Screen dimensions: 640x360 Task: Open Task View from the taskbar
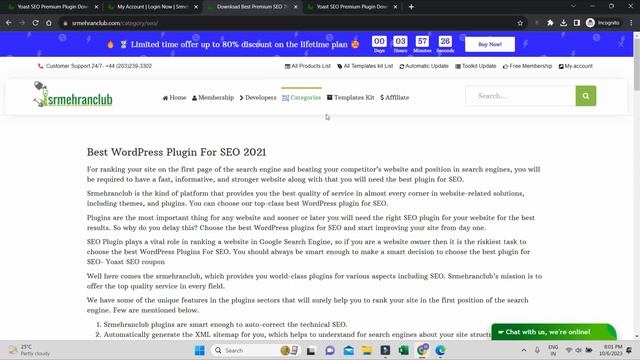tap(311, 350)
